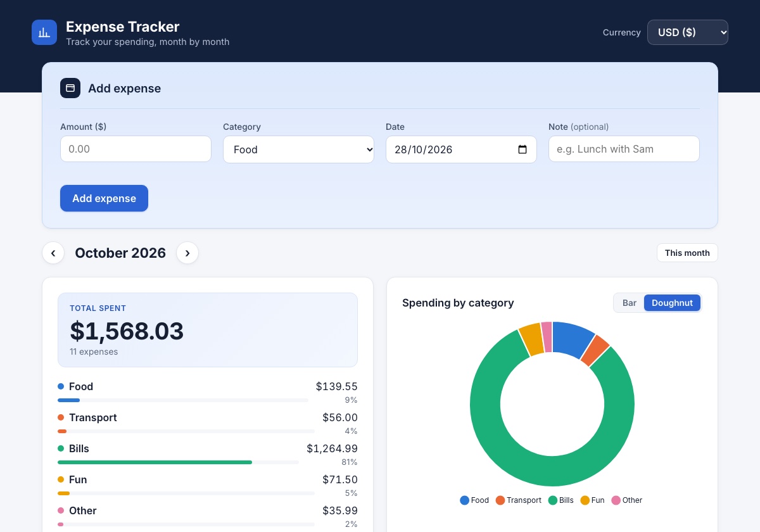
Task: Toggle Transport in the chart legend
Action: (518, 500)
